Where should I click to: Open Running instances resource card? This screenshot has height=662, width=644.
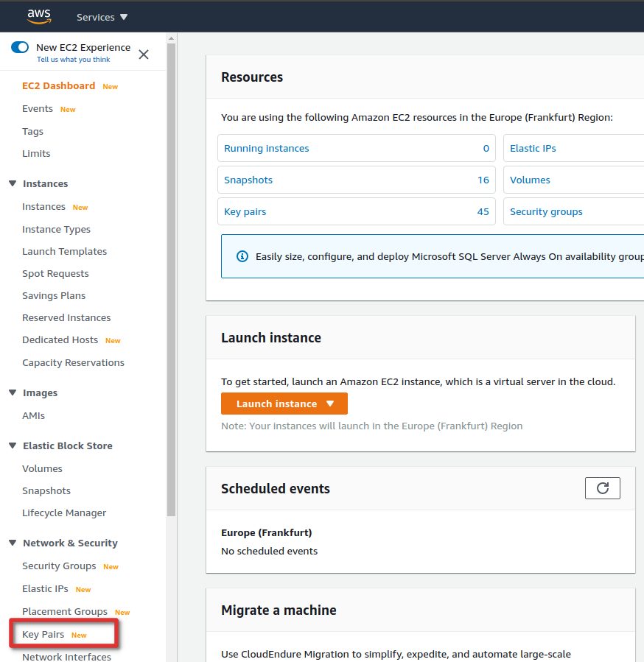356,148
